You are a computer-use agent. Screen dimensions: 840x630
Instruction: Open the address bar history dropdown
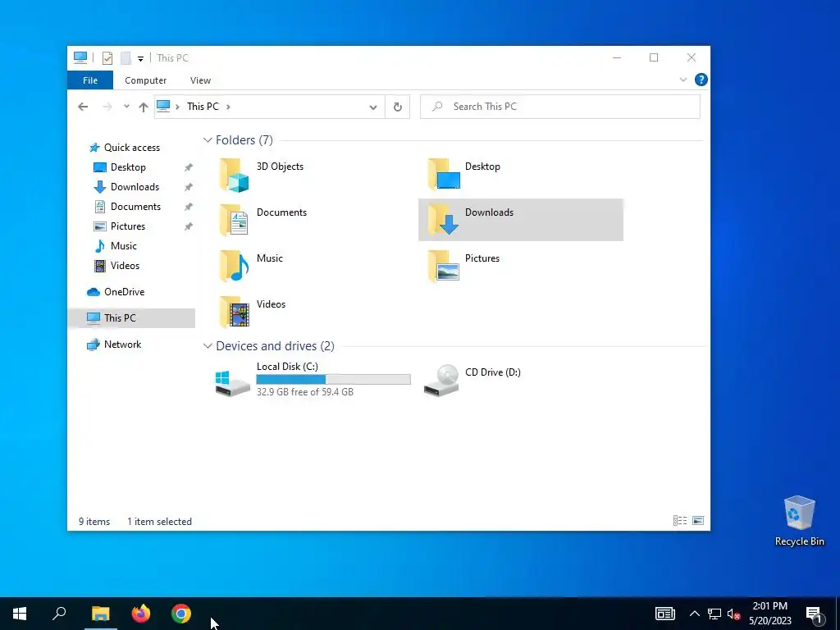[x=373, y=107]
